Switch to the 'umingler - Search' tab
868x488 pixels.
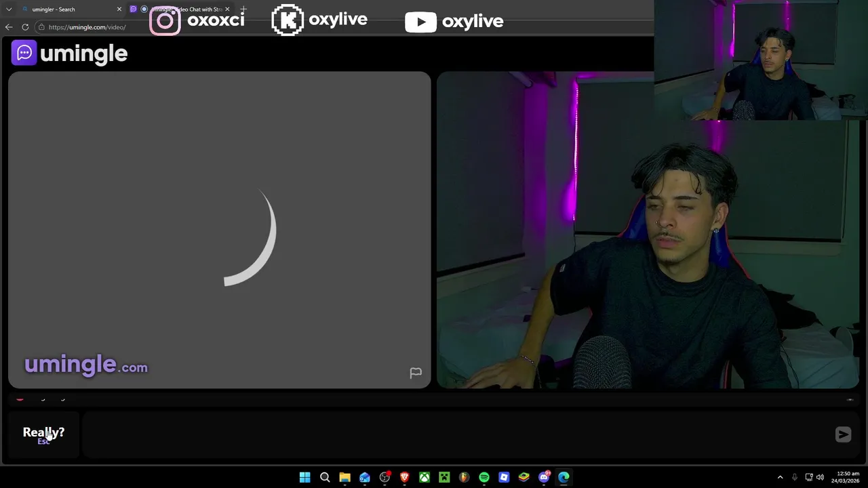click(x=72, y=9)
